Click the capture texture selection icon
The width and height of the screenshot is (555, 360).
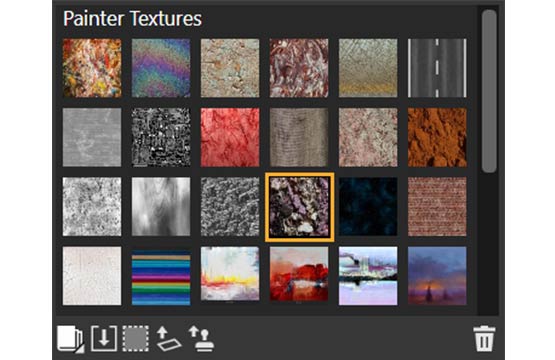136,339
